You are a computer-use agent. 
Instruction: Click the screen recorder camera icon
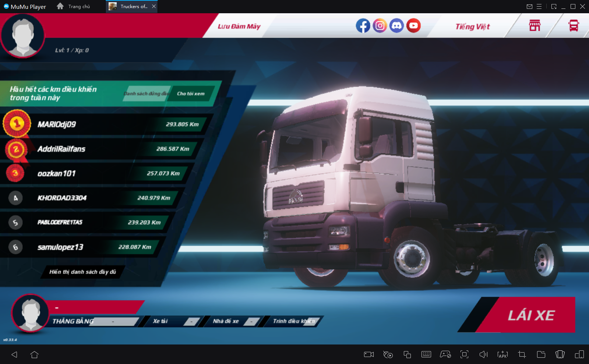tap(368, 354)
